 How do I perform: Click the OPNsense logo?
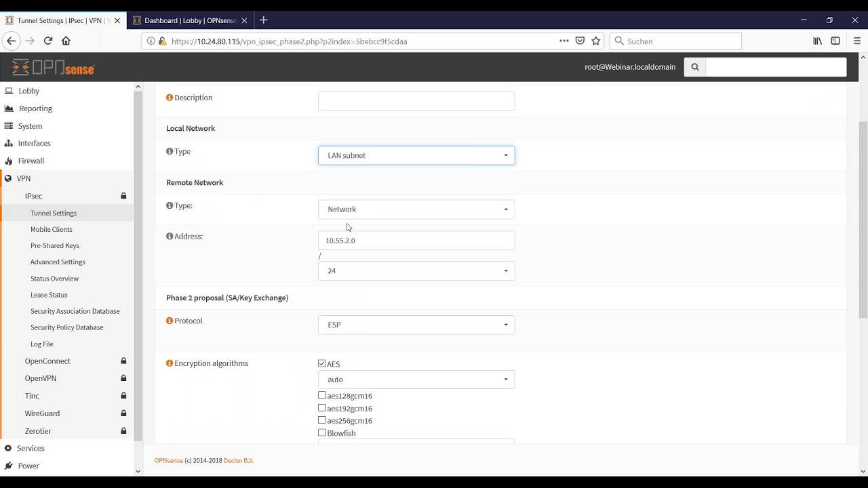point(54,68)
